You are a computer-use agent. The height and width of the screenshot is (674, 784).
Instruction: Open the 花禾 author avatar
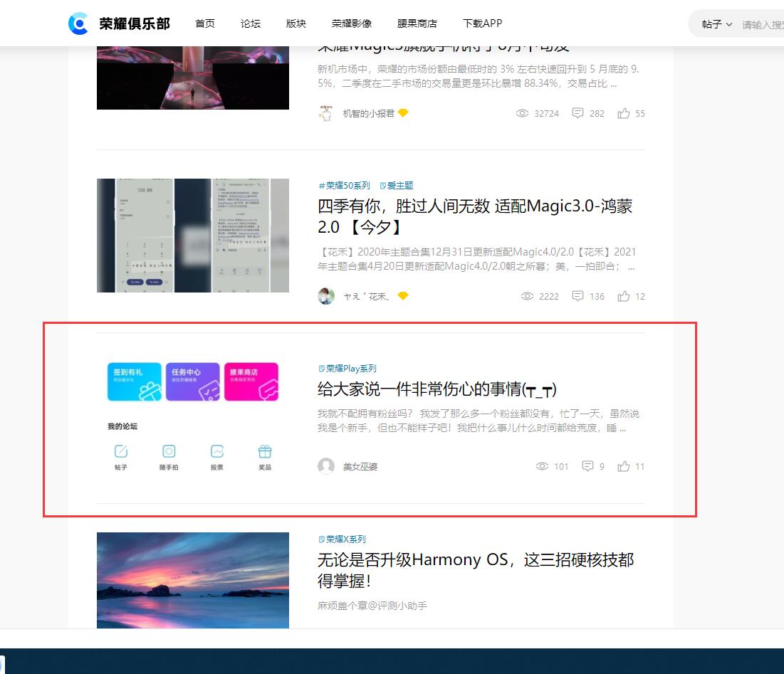point(326,296)
